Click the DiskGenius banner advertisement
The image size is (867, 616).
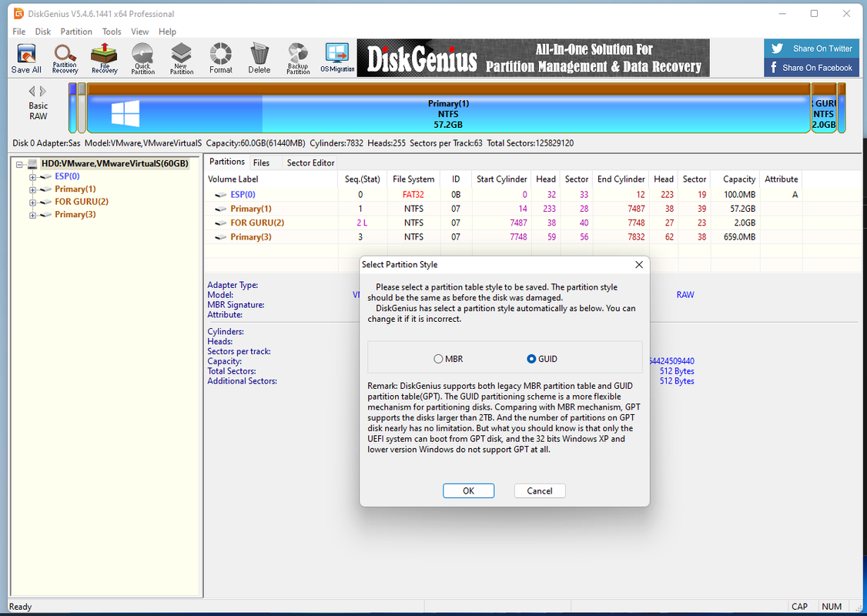(x=533, y=58)
